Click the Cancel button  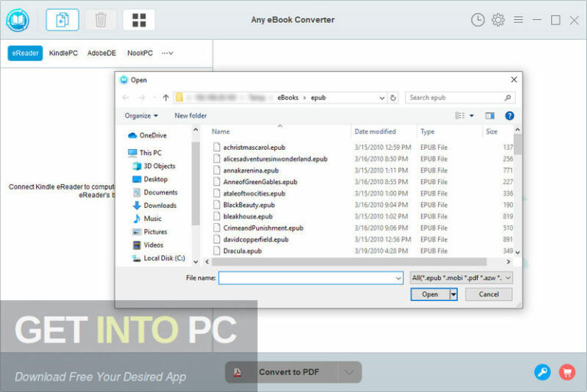pos(488,294)
